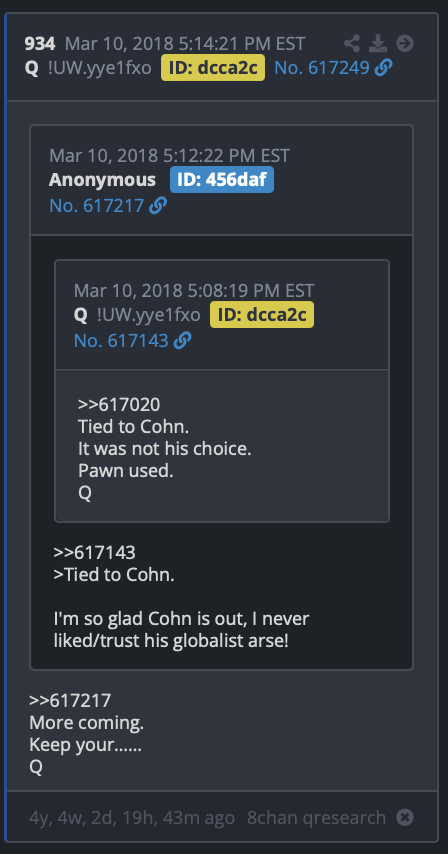This screenshot has height=854, width=448.
Task: Click the chain link icon beside No. 617249
Action: click(x=383, y=68)
